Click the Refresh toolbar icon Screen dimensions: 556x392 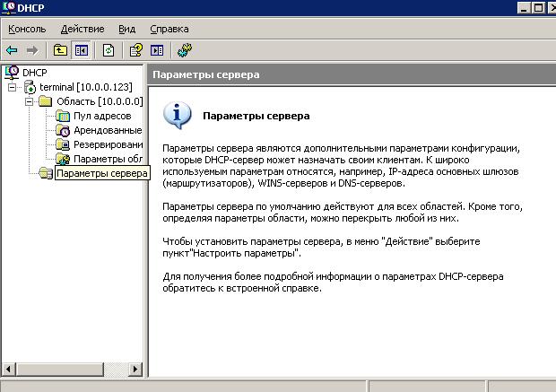(x=109, y=50)
